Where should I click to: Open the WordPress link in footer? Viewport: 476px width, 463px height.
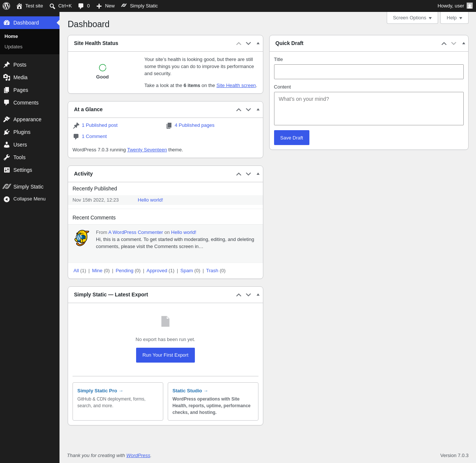(138, 456)
